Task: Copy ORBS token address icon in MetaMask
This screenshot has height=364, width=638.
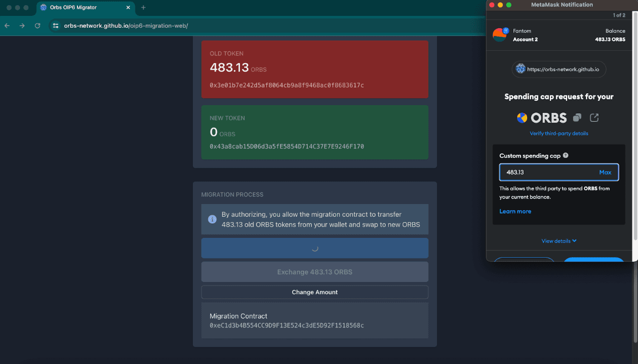Action: coord(577,118)
